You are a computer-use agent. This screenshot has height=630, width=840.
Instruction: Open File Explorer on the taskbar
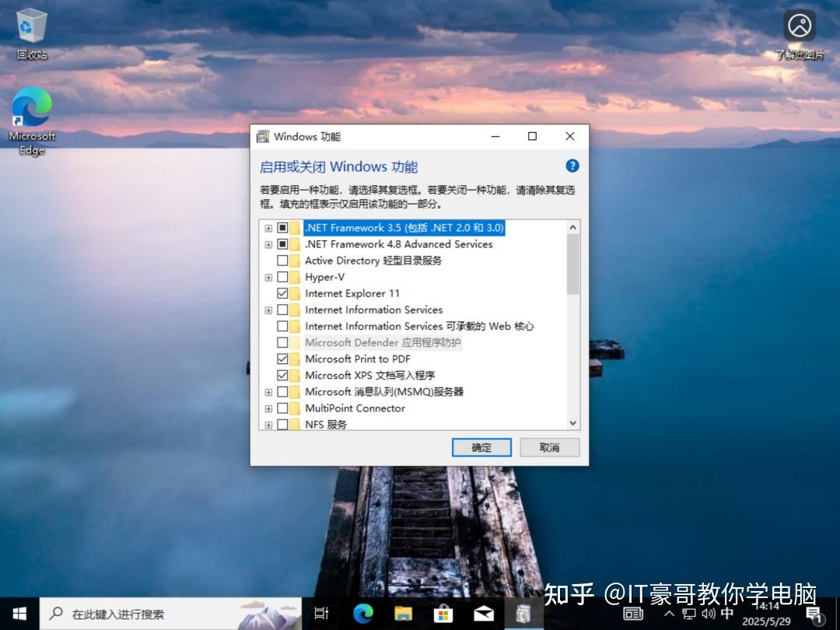[x=402, y=614]
